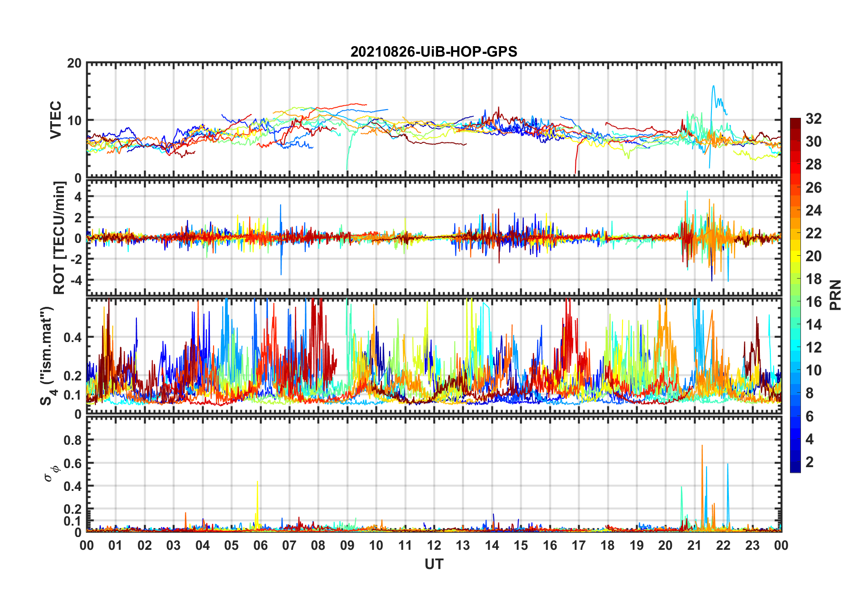Screen dimensions: 868x590
Task: Click the "0.8" tick on σφ y-axis
Action: coord(73,440)
